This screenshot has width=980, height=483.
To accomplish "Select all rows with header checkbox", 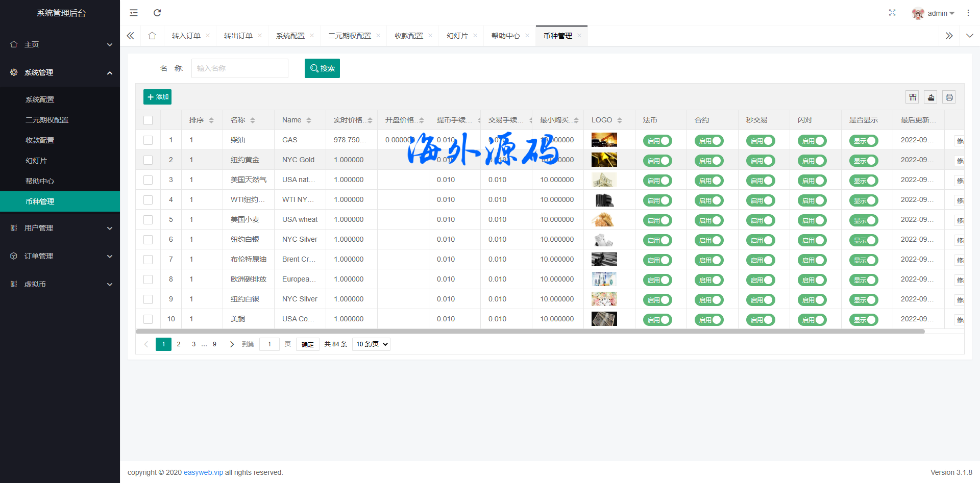I will tap(148, 120).
